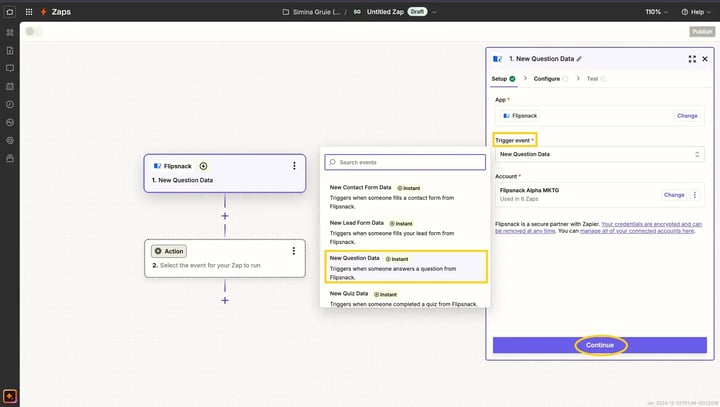Open the Zapier home icon
Image resolution: width=720 pixels, height=407 pixels.
pos(10,12)
